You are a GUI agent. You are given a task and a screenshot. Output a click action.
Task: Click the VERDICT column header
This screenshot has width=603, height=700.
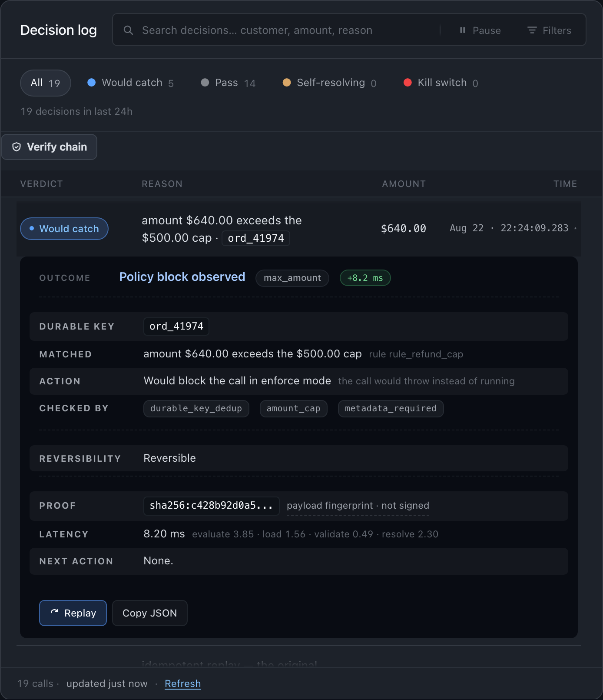(42, 184)
